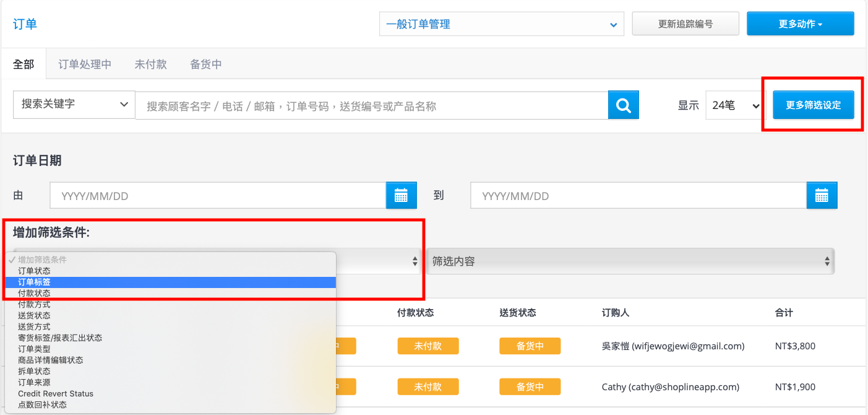Viewport: 868px width, 415px height.
Task: Click the order start date field
Action: tap(218, 196)
